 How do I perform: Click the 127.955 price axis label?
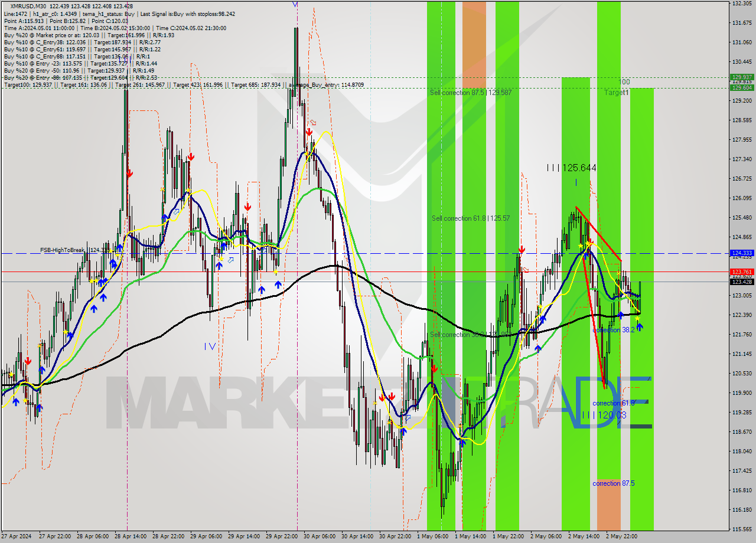coord(742,140)
